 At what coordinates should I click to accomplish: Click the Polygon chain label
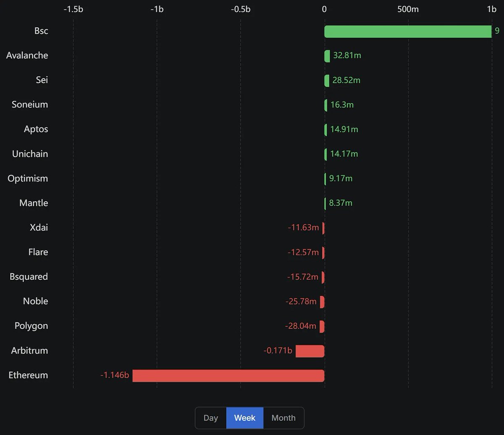coord(31,326)
